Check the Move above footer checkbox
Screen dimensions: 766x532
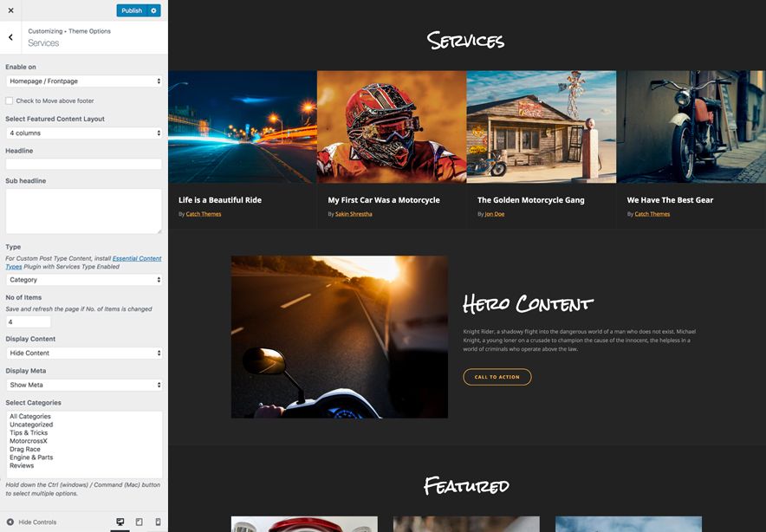pyautogui.click(x=10, y=101)
